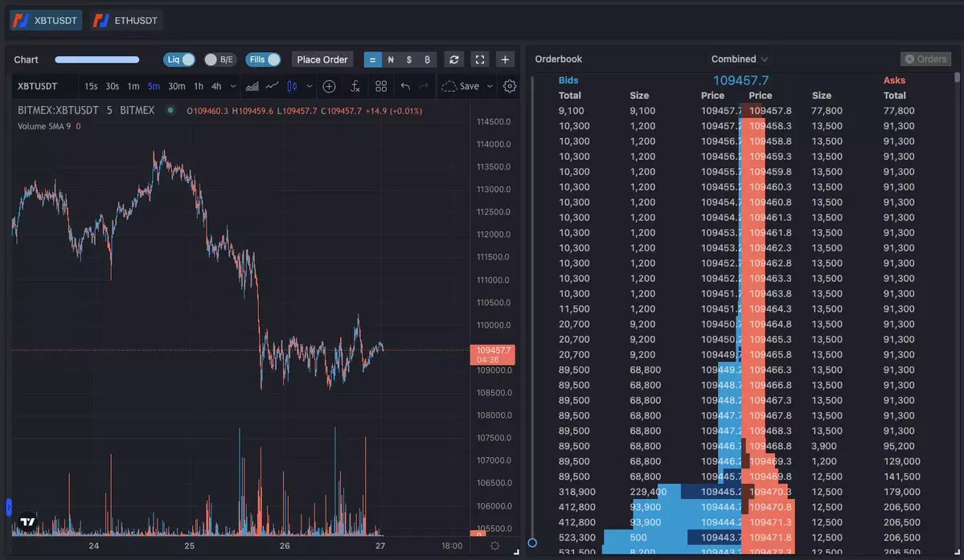Click the undo arrow in chart toolbar

click(405, 86)
